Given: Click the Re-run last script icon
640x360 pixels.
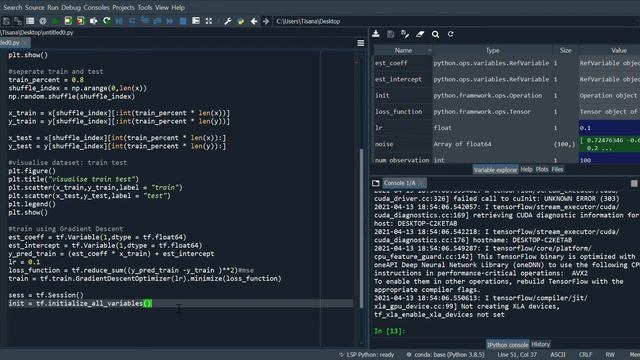Looking at the screenshot, I should [107, 21].
